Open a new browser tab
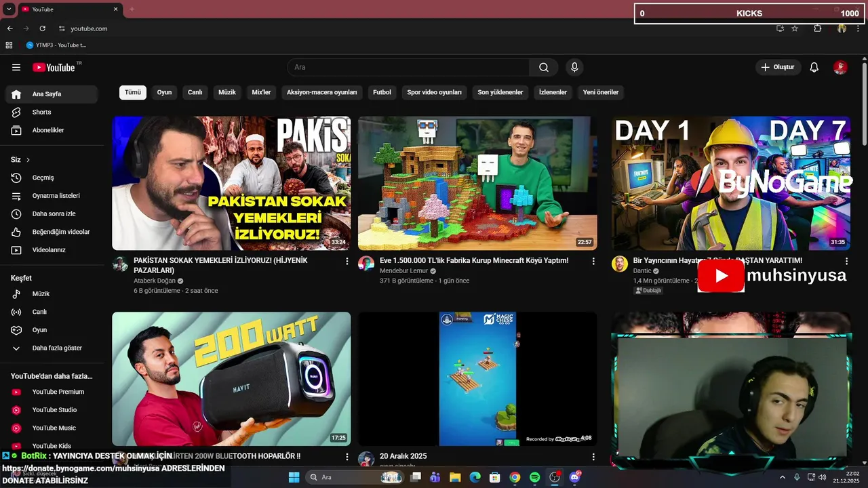The height and width of the screenshot is (488, 868). pos(132,9)
